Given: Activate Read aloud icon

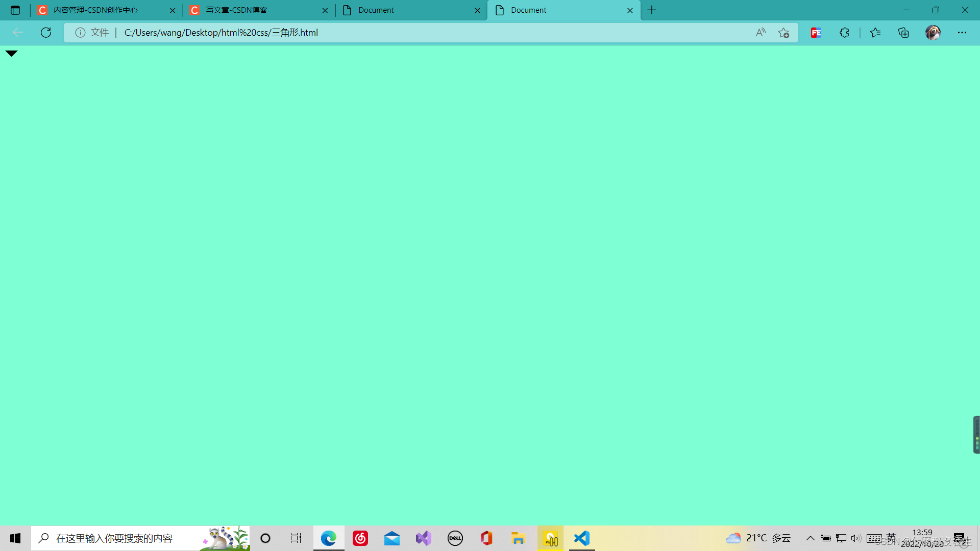Looking at the screenshot, I should [x=761, y=33].
